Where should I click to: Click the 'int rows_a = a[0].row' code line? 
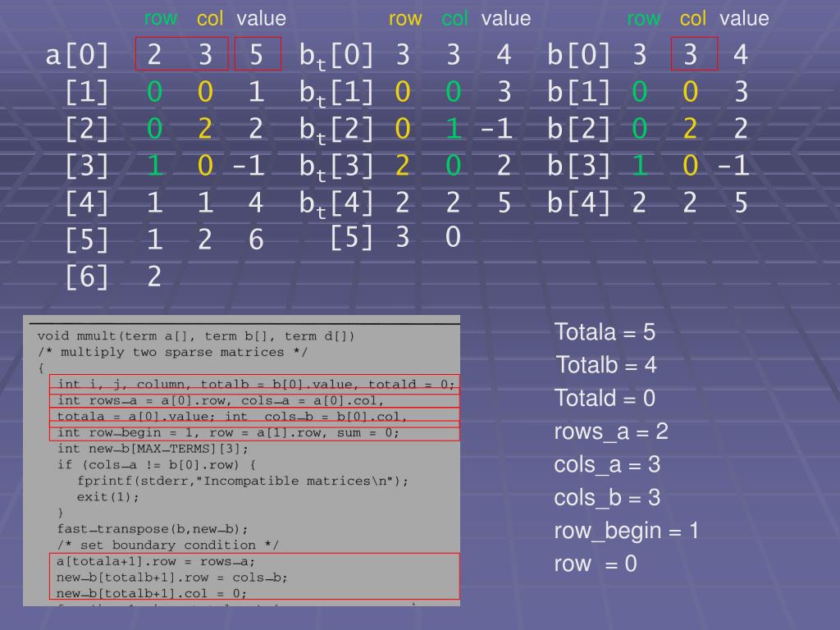click(221, 400)
